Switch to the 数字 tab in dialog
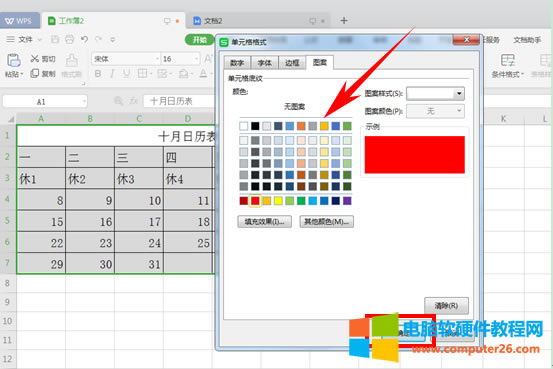Viewport: 553px width, 369px height. click(x=237, y=63)
